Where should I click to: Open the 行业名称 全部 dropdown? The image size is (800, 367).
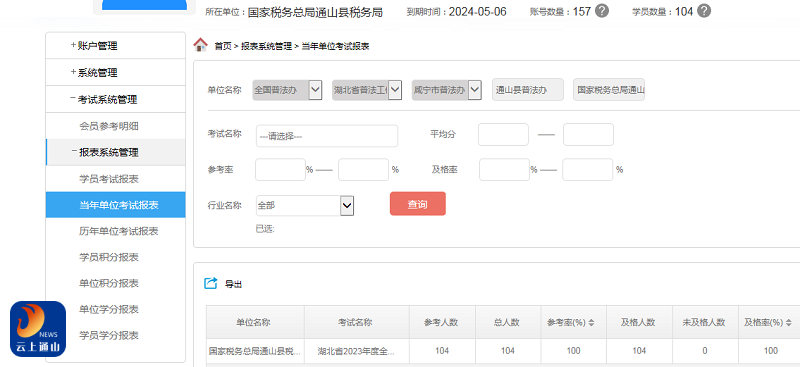305,205
